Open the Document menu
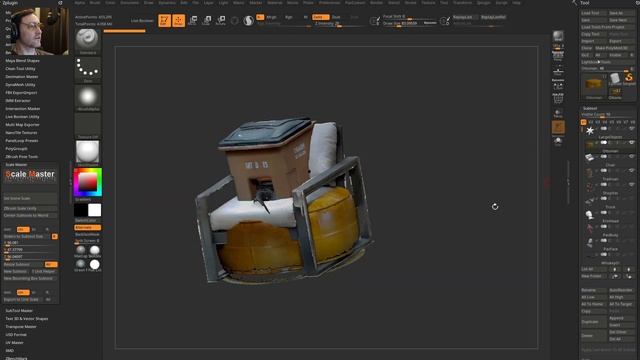The height and width of the screenshot is (360, 640). point(129,3)
